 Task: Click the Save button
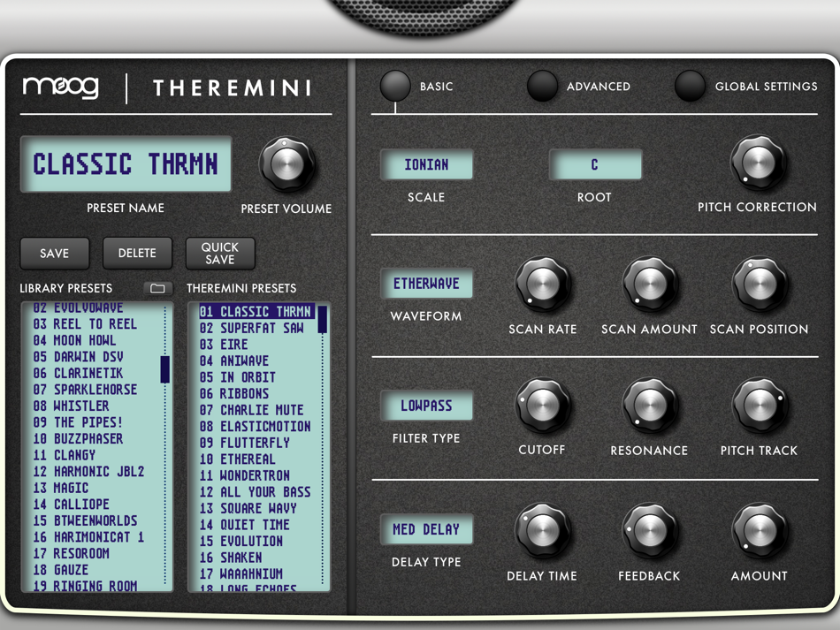[x=55, y=254]
